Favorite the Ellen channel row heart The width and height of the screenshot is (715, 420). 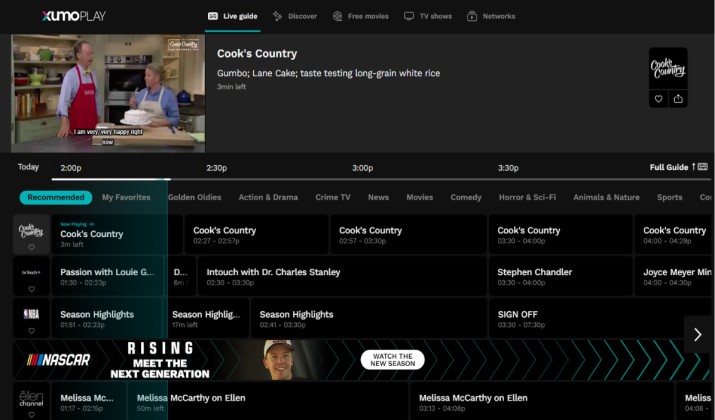click(31, 415)
